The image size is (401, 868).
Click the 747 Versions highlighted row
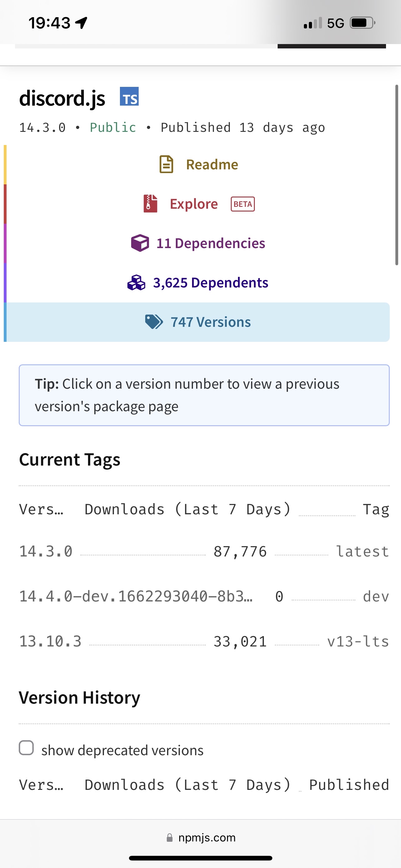tap(210, 322)
